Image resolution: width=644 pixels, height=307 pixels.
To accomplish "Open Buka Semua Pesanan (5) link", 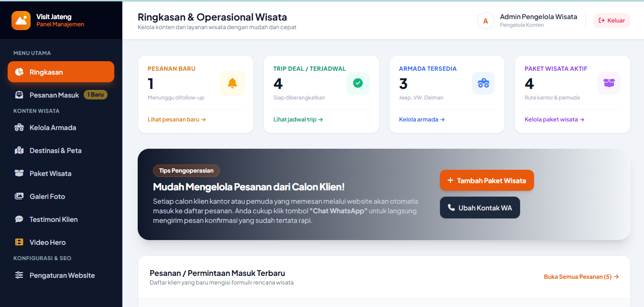I will click(581, 277).
